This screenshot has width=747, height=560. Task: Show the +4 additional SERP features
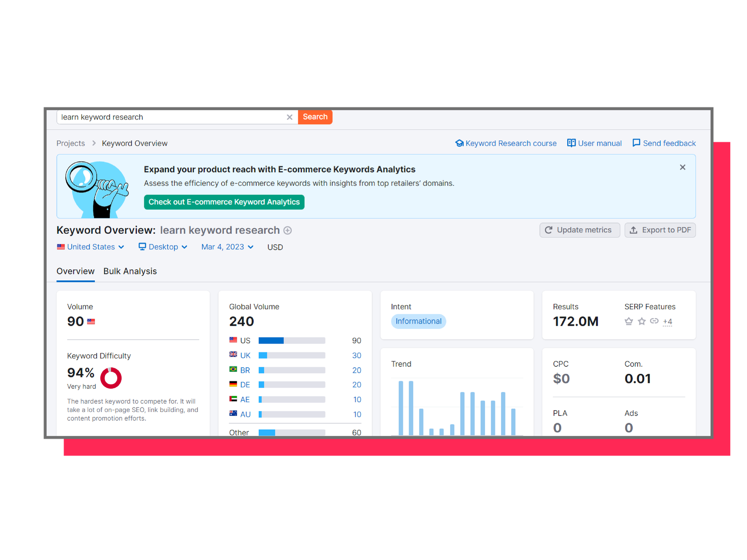click(x=668, y=322)
